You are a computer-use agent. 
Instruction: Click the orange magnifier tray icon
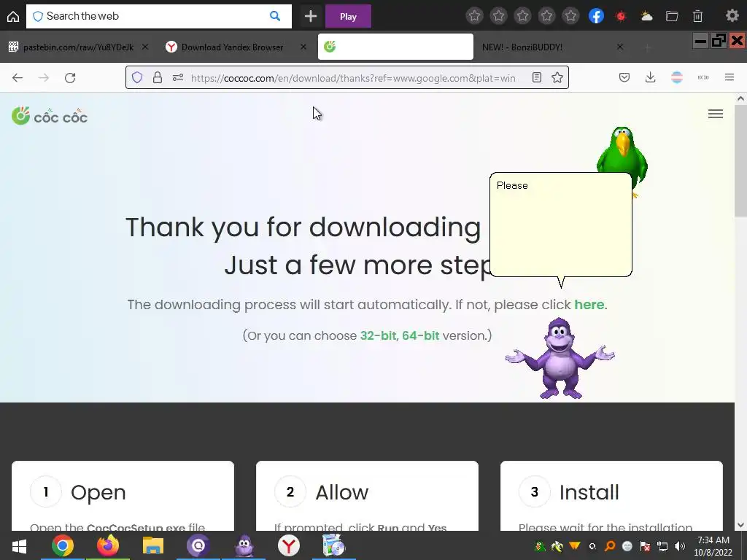[x=610, y=546]
